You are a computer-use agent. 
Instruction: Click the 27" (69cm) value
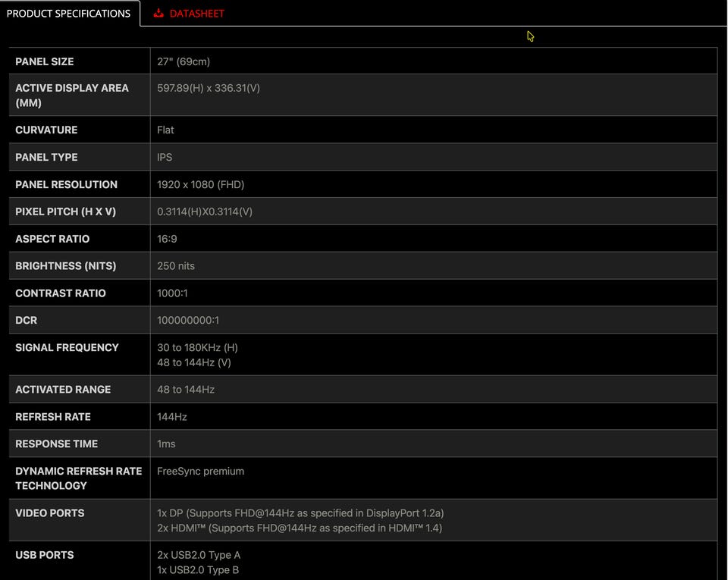tap(184, 61)
